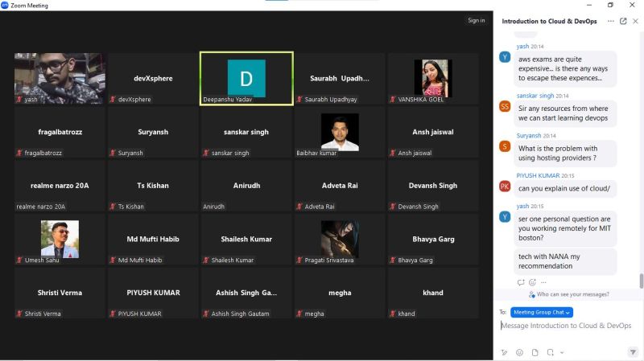The width and height of the screenshot is (644, 361).
Task: Pop out the chat panel window
Action: [x=623, y=21]
